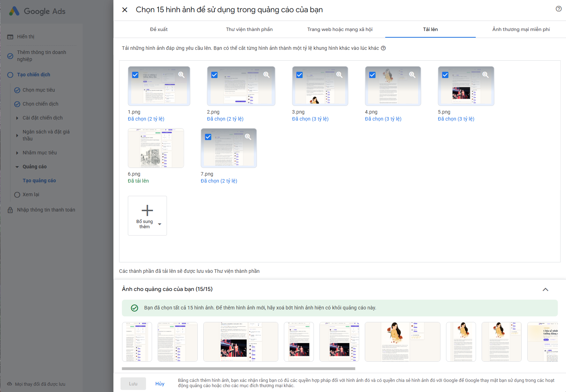Click the check icon beside Thêm thông tin doanh nghiệp
Image resolution: width=566 pixels, height=392 pixels.
pyautogui.click(x=10, y=56)
